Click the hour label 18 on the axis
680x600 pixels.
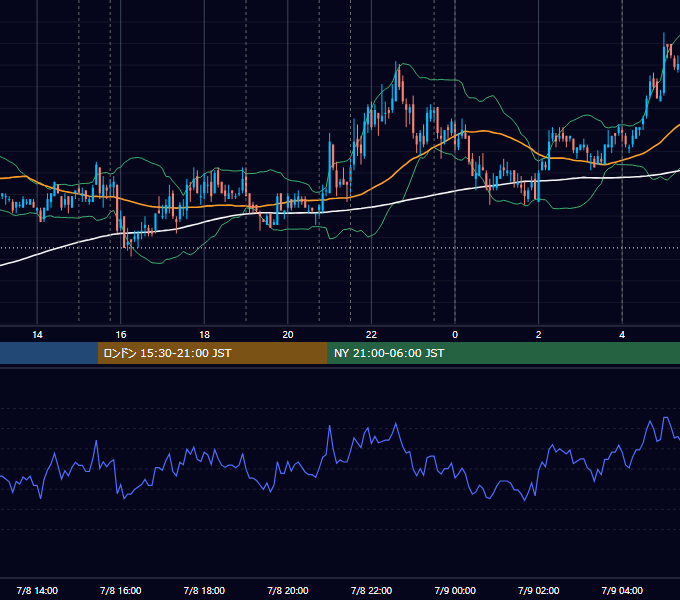coord(204,335)
